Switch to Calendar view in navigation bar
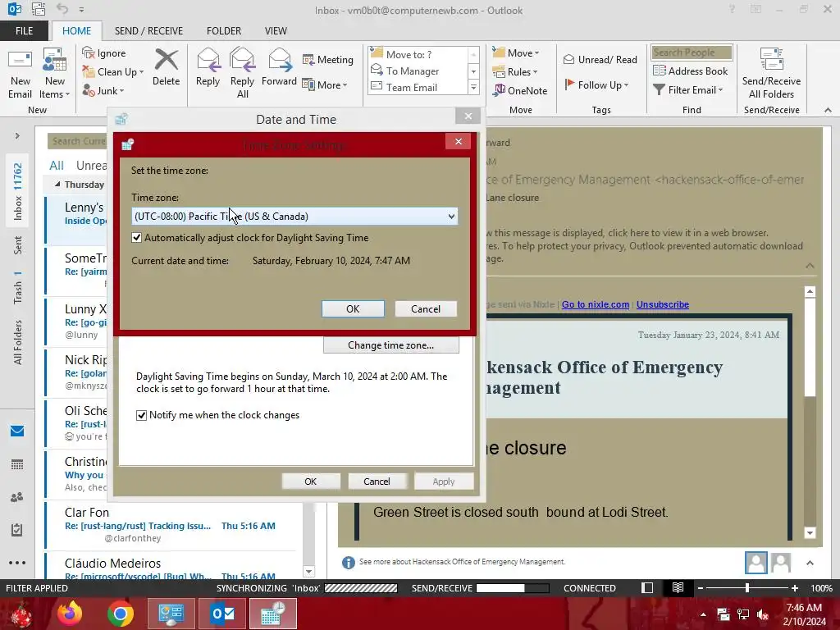The height and width of the screenshot is (630, 840). click(x=17, y=464)
